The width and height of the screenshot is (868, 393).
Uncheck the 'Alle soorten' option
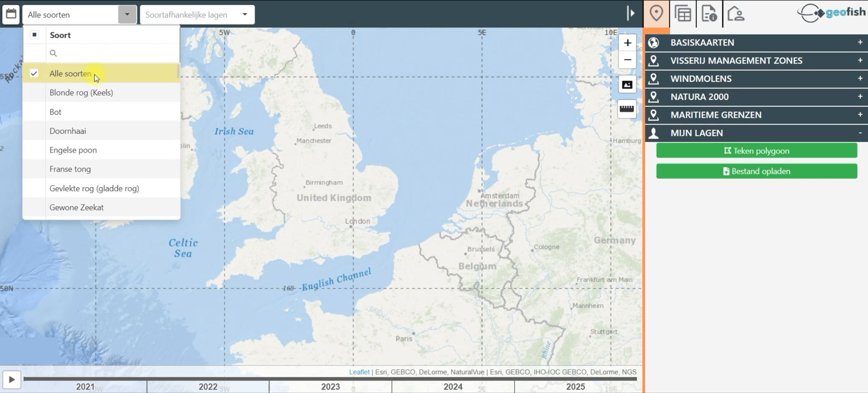(x=35, y=73)
